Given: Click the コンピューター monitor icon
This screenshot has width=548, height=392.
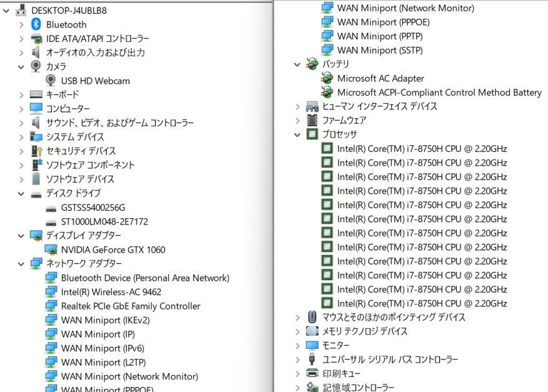Looking at the screenshot, I should tap(36, 108).
